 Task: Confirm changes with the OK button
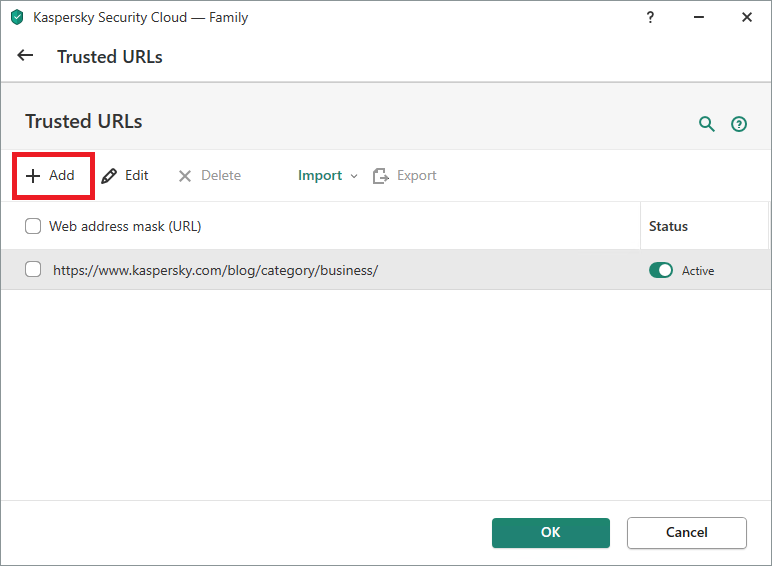(x=550, y=533)
